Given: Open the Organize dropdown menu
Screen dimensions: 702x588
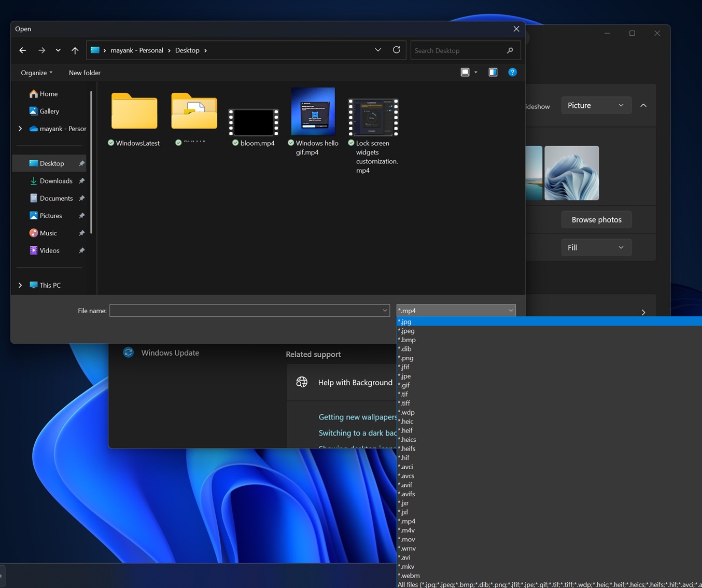Looking at the screenshot, I should point(36,73).
